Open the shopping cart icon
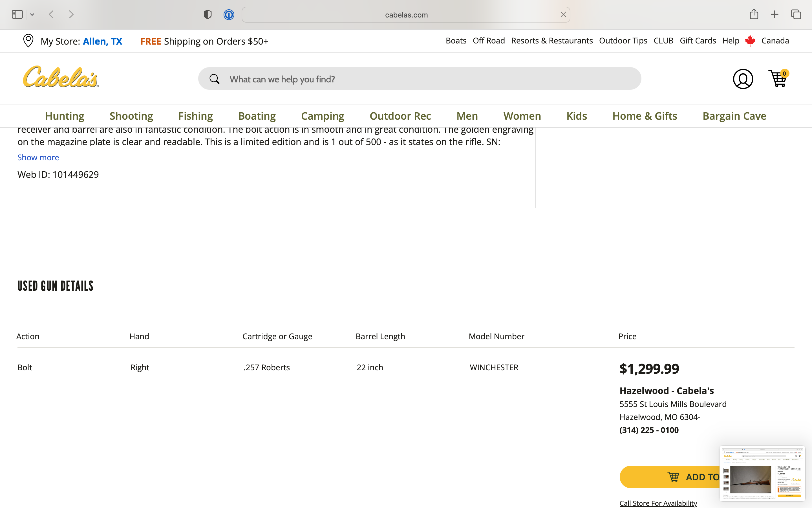 click(778, 78)
